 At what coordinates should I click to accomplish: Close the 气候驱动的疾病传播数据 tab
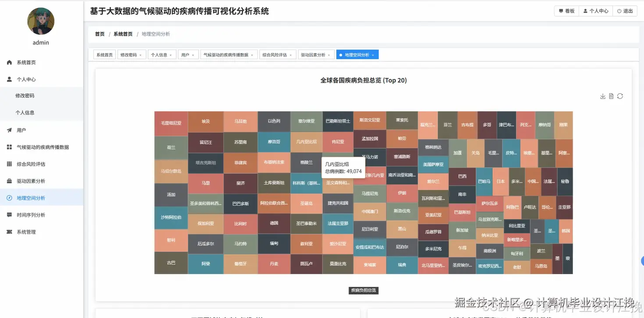click(252, 55)
